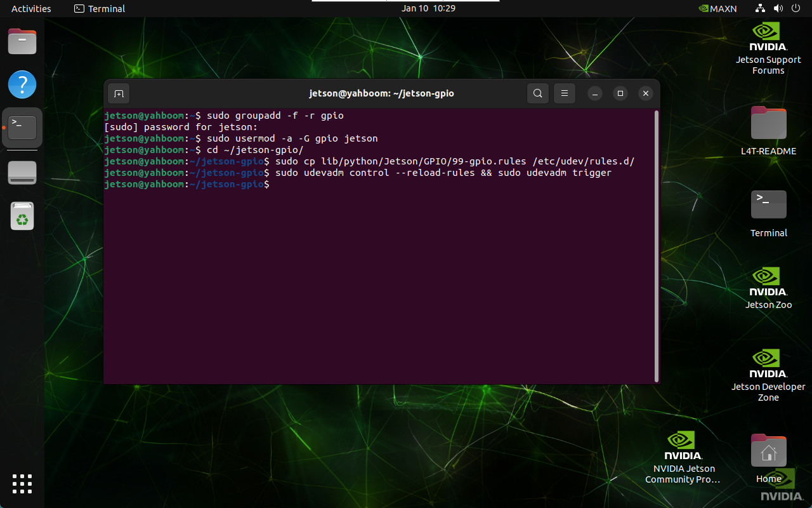The height and width of the screenshot is (508, 812).
Task: Open Terminal app menu in top bar
Action: pos(100,9)
